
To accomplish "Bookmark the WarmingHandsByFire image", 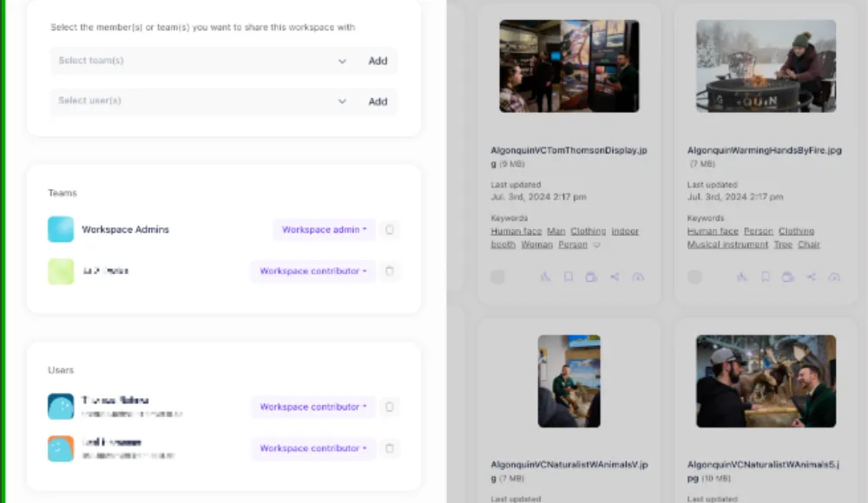I will tap(765, 277).
